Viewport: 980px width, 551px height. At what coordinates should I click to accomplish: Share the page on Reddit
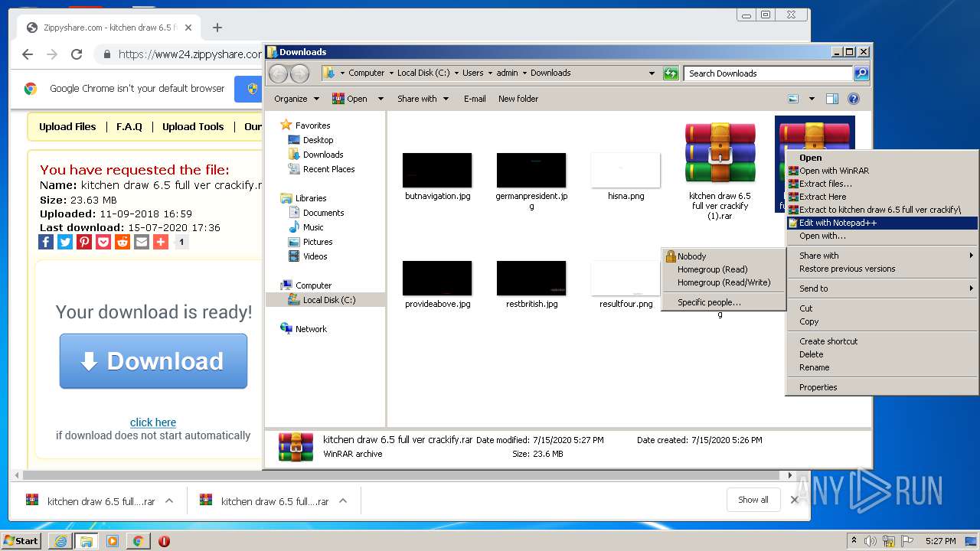click(122, 242)
